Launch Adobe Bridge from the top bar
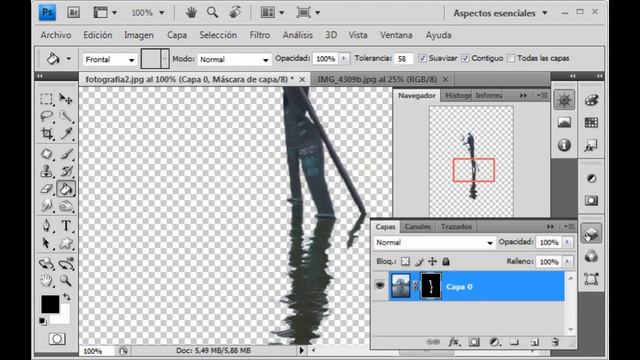640x360 pixels. pyautogui.click(x=73, y=13)
